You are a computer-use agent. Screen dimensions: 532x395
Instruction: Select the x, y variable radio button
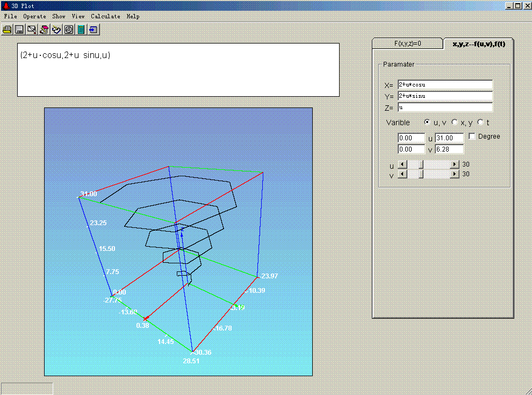[455, 122]
